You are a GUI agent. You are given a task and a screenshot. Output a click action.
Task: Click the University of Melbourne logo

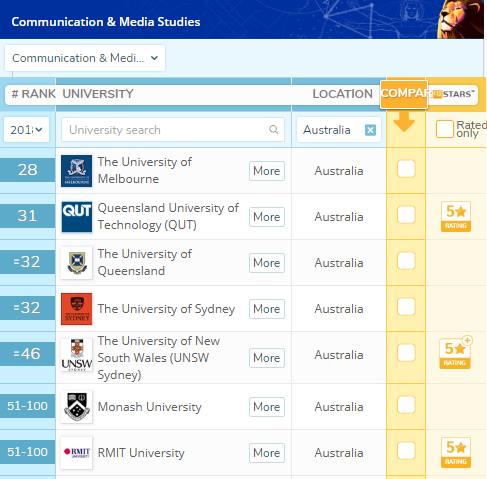click(x=76, y=171)
